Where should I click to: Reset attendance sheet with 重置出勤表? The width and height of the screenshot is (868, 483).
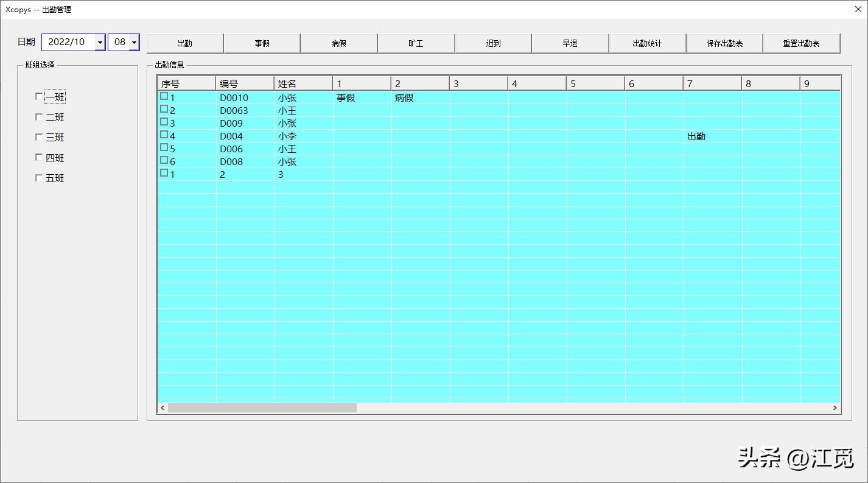pos(801,43)
